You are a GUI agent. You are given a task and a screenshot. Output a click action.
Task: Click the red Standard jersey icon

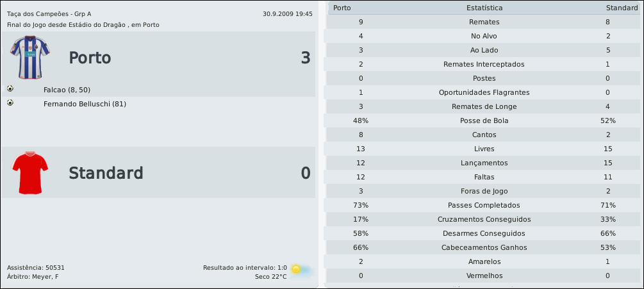click(30, 172)
